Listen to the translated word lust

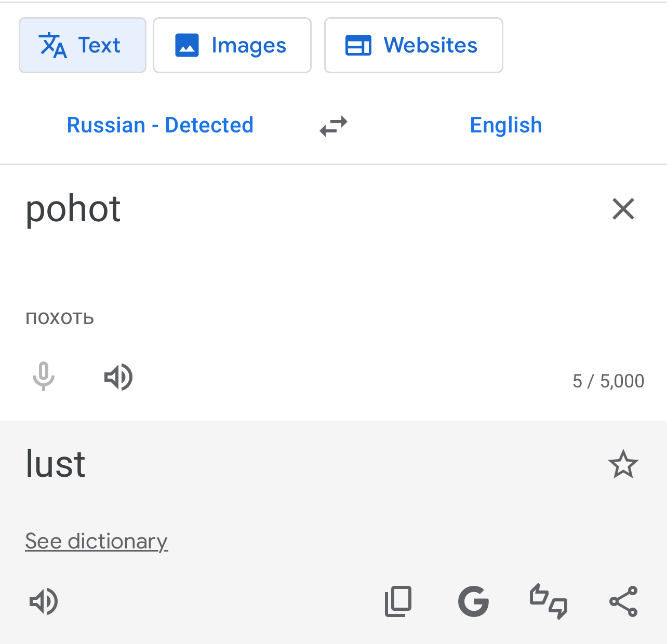pyautogui.click(x=44, y=601)
